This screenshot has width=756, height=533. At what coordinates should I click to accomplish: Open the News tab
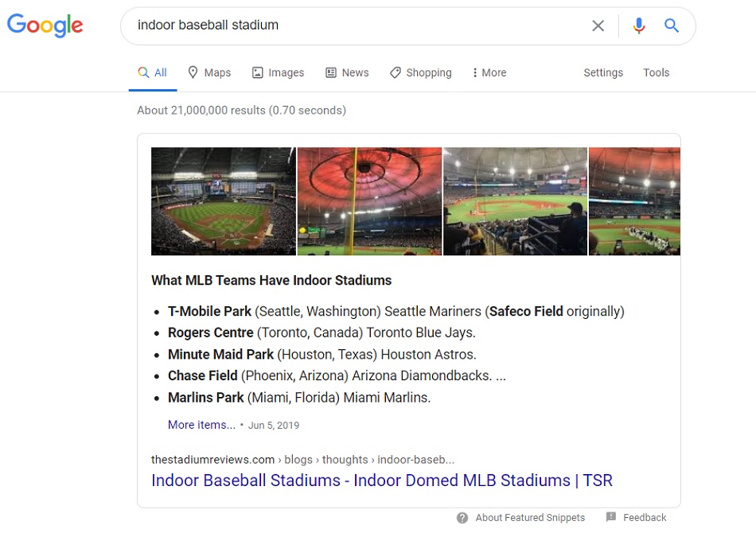[x=347, y=72]
